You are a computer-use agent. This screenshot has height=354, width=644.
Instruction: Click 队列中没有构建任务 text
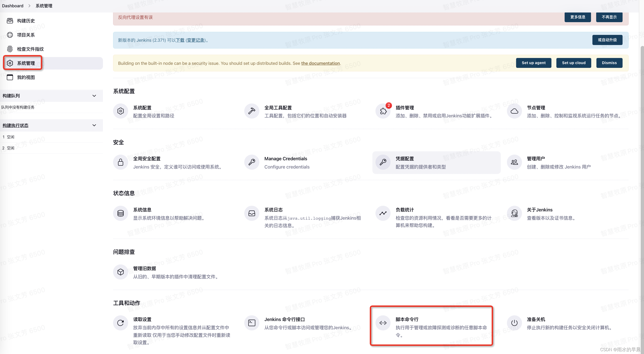(x=18, y=107)
